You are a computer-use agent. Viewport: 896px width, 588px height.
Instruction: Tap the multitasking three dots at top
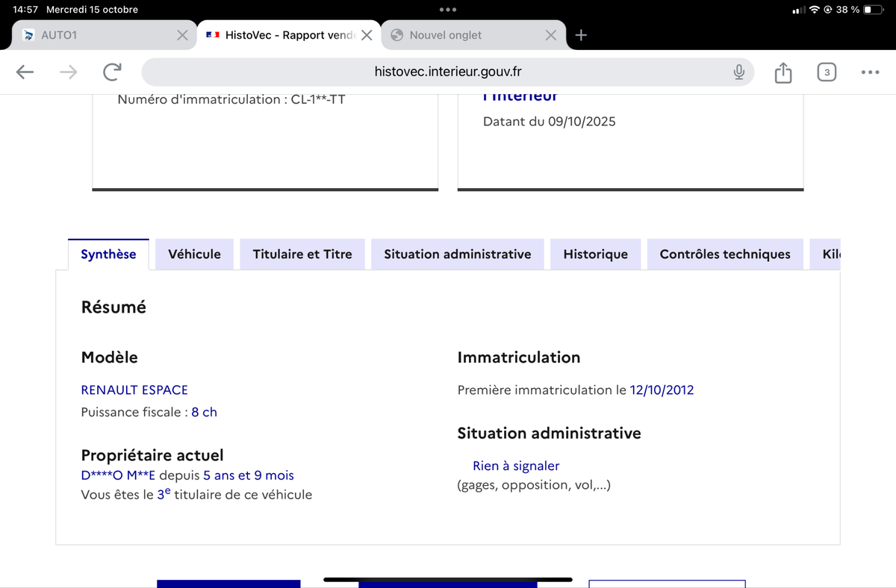[x=448, y=10]
